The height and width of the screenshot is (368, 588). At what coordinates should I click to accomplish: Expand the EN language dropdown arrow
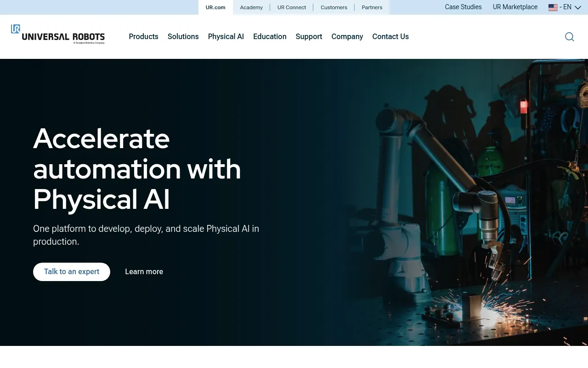pos(578,7)
